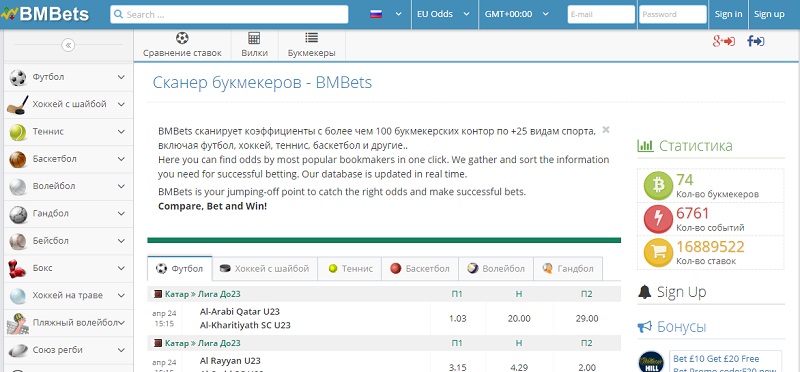Open Сравнение ставок soccer ball icon

pos(182,38)
